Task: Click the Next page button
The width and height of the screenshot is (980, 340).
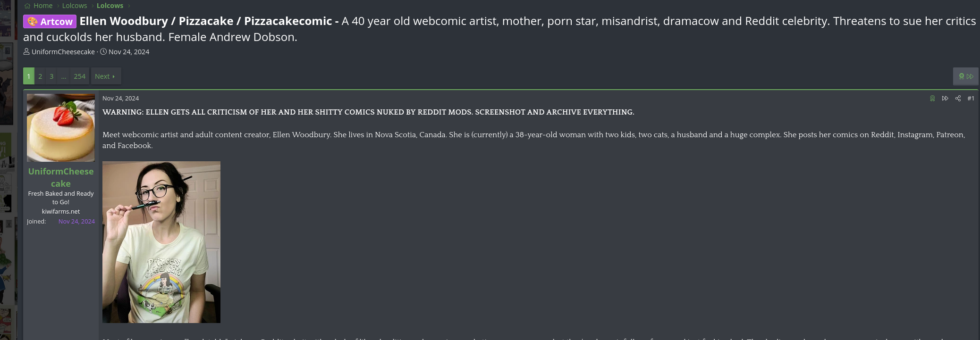Action: click(105, 76)
